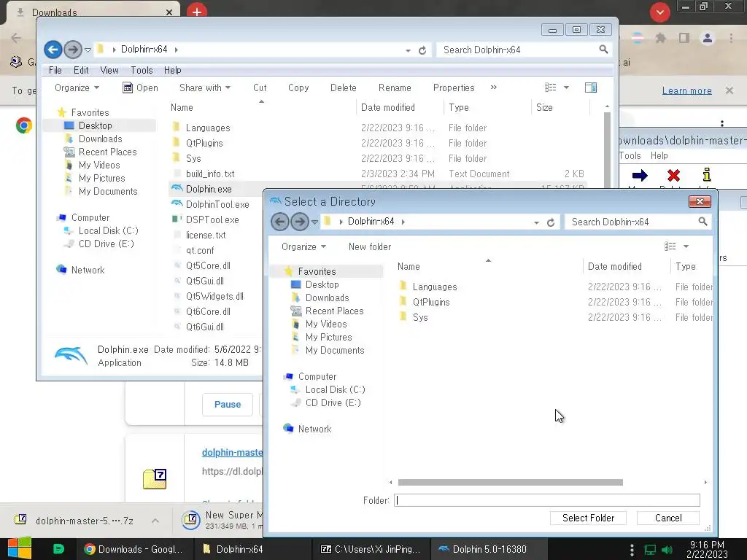
Task: Click Delete in explorer toolbar
Action: pyautogui.click(x=343, y=87)
